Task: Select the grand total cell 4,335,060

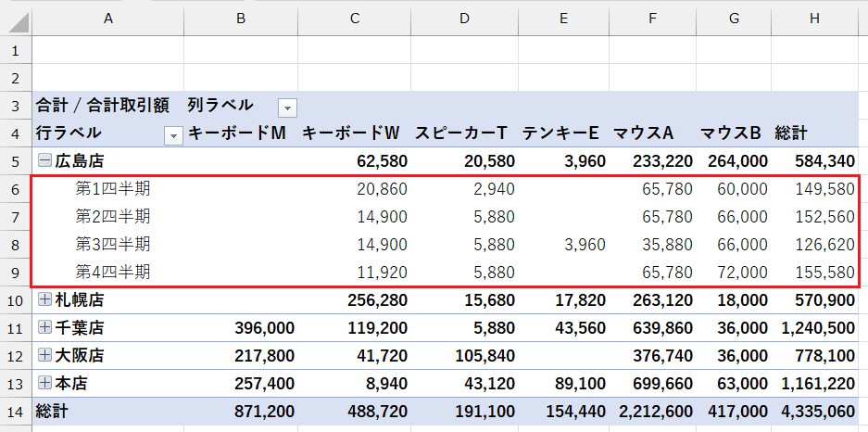Action: click(x=816, y=411)
